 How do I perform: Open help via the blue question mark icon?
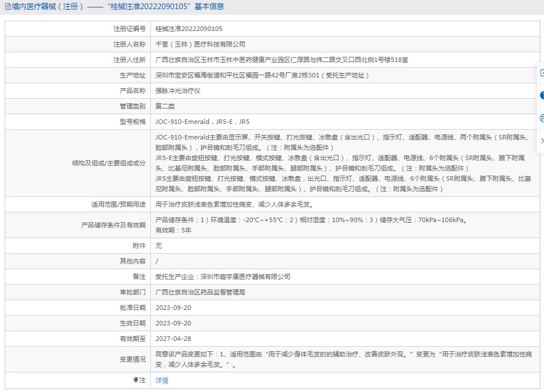point(542,95)
